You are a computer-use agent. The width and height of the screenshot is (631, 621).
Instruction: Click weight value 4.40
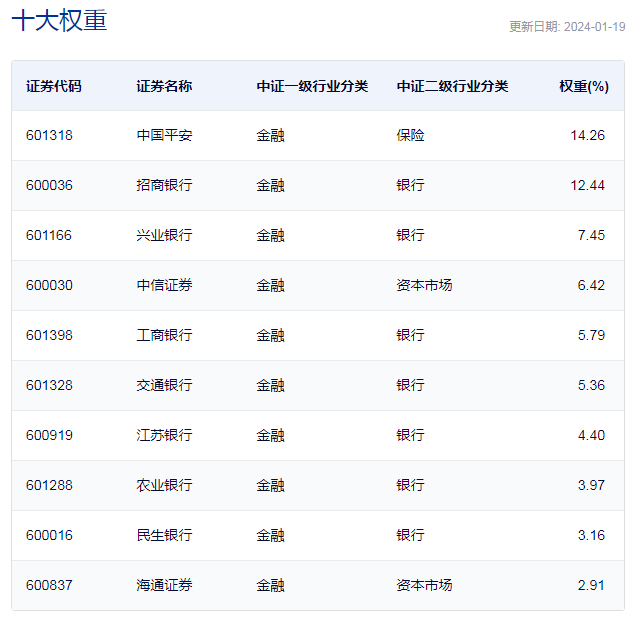click(x=591, y=435)
